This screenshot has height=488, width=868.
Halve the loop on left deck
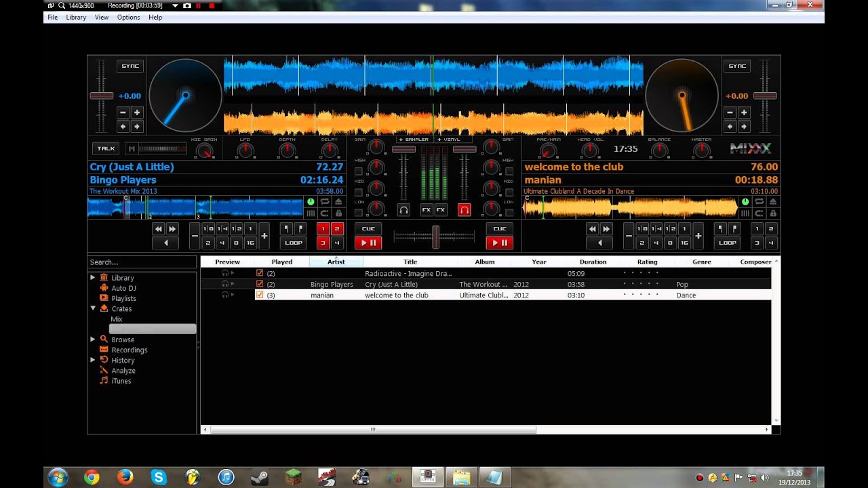tap(195, 236)
